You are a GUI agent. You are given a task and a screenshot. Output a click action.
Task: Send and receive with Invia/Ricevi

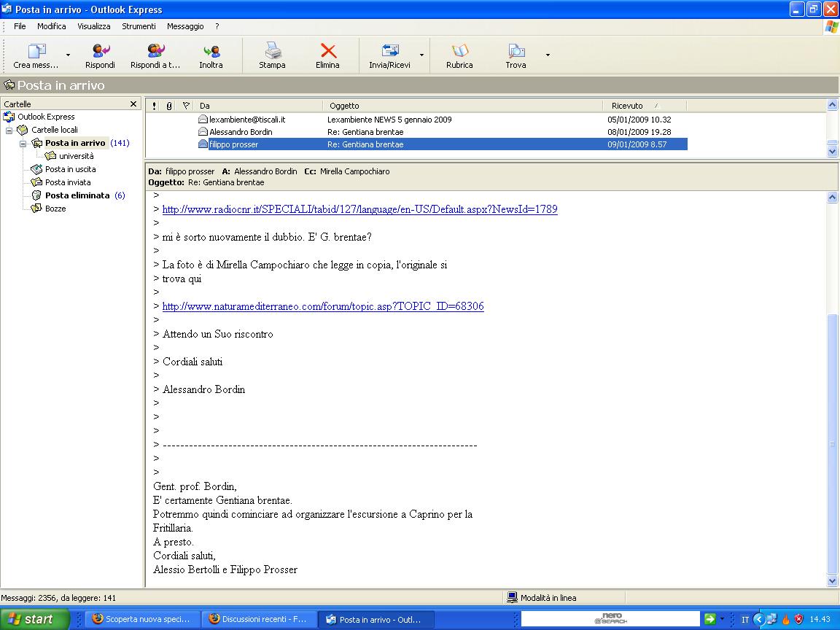(x=390, y=55)
